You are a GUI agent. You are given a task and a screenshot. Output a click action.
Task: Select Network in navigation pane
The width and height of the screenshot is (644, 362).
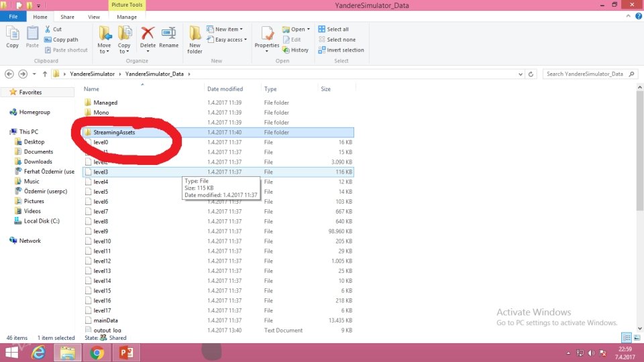pyautogui.click(x=25, y=241)
